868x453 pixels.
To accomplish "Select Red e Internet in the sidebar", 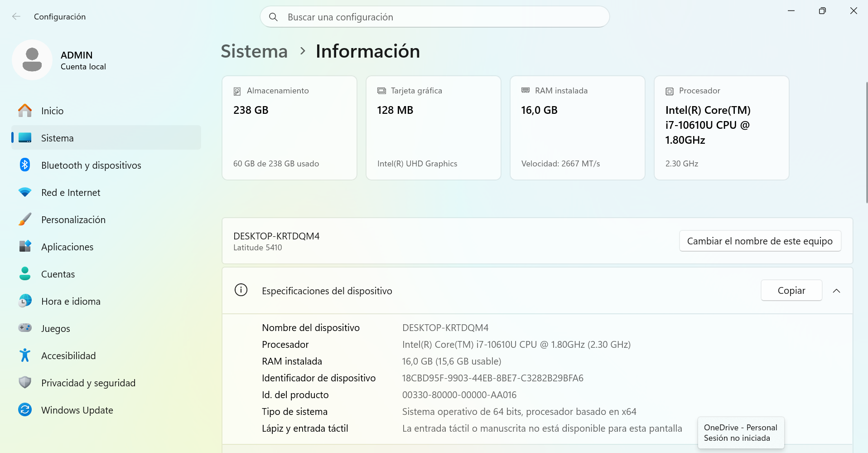I will point(71,192).
